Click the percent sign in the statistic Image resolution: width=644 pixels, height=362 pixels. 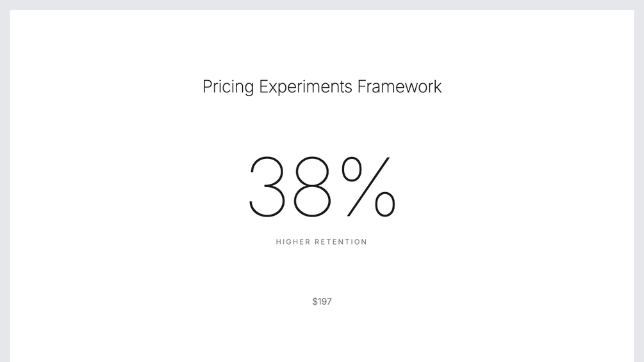coord(368,187)
